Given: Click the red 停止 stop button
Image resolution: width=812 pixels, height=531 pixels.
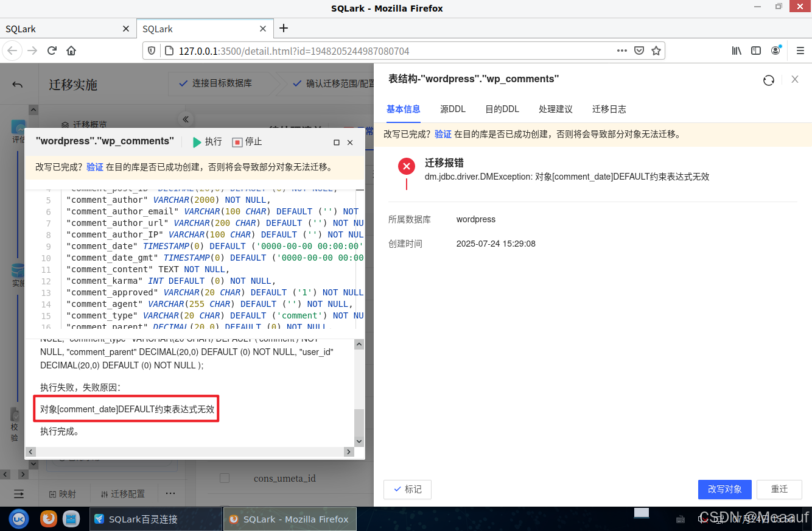Looking at the screenshot, I should tap(247, 142).
